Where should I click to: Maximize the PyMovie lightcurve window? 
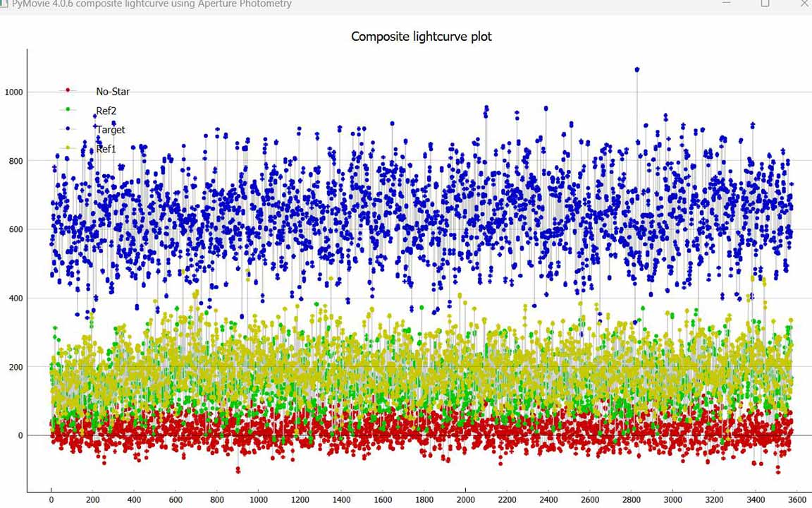[x=765, y=4]
